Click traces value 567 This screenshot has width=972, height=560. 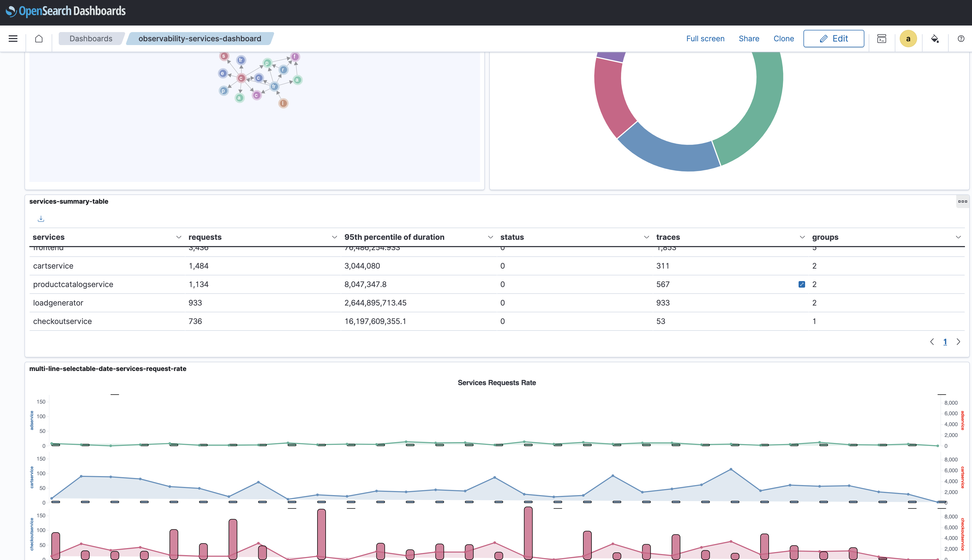tap(663, 284)
